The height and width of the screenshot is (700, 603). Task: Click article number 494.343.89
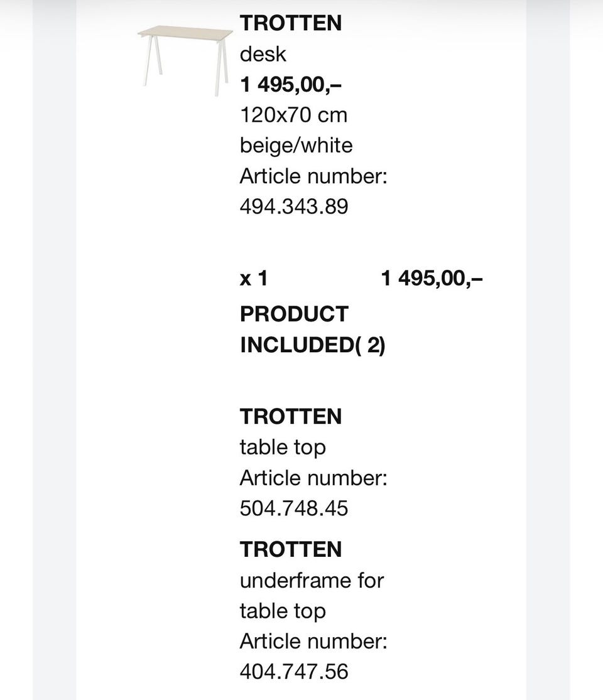click(294, 207)
